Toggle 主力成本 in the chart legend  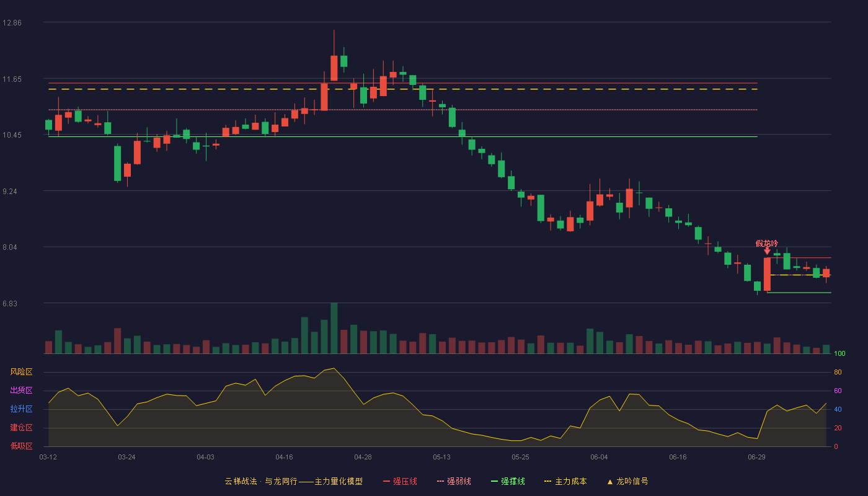click(x=565, y=481)
